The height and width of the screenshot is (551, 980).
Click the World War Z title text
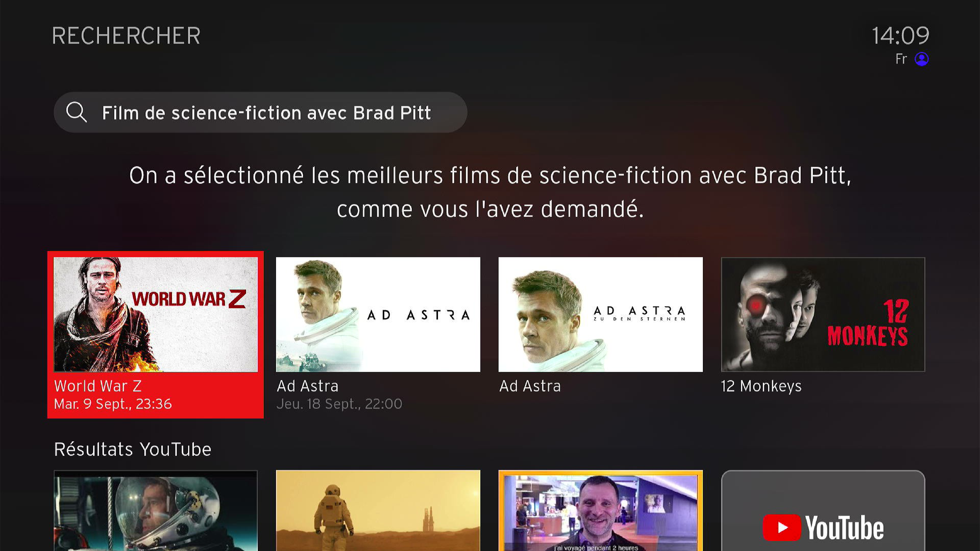pyautogui.click(x=98, y=386)
